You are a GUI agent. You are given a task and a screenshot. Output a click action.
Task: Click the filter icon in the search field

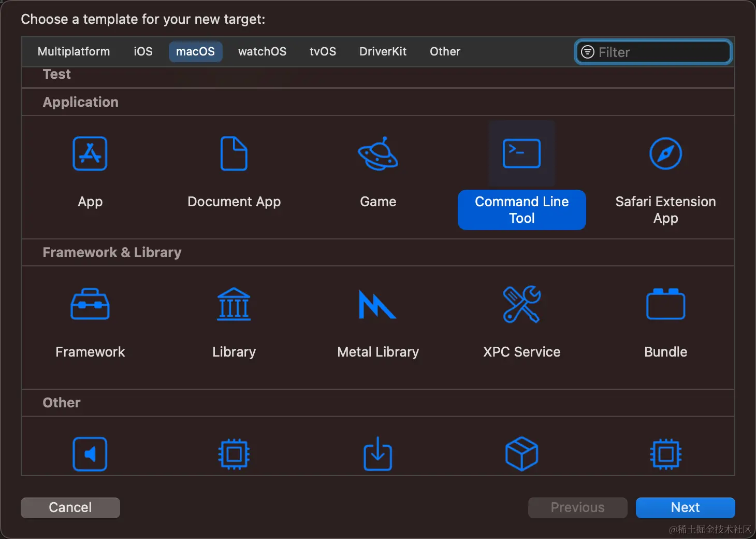[588, 52]
